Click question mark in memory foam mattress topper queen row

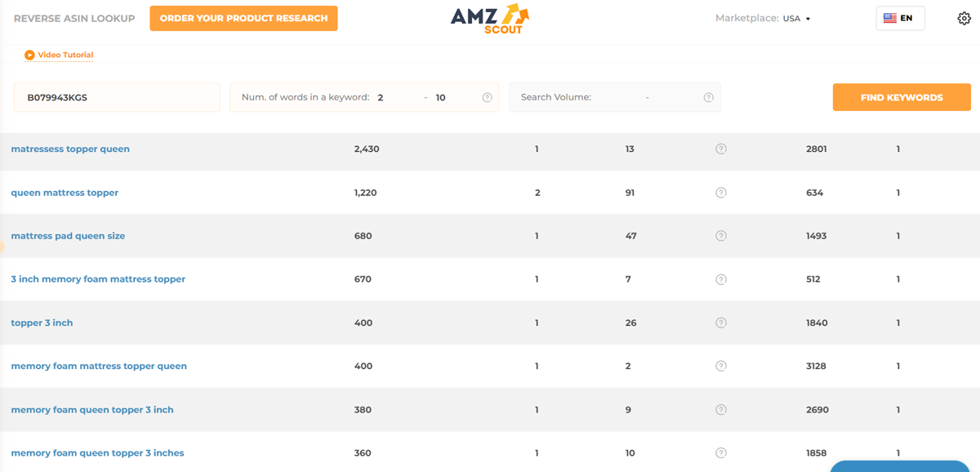click(x=720, y=366)
